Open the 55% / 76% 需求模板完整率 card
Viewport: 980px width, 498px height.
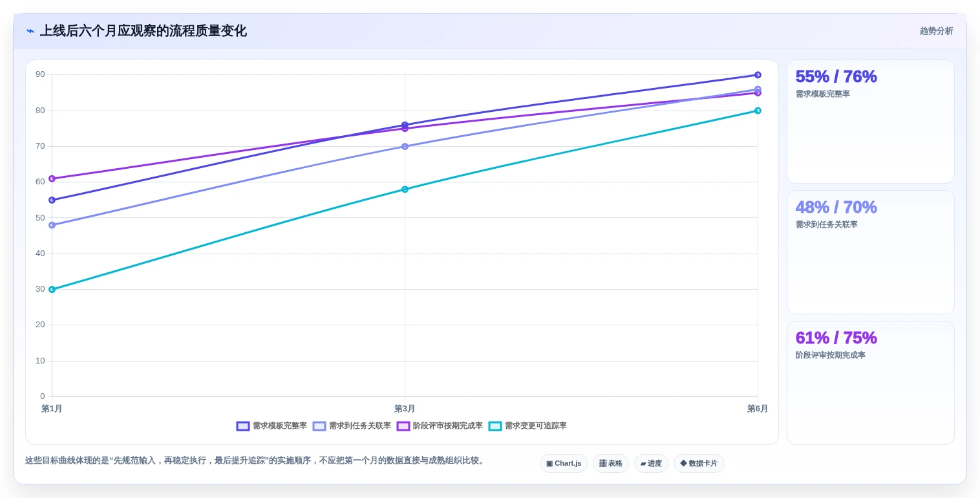[x=870, y=122]
